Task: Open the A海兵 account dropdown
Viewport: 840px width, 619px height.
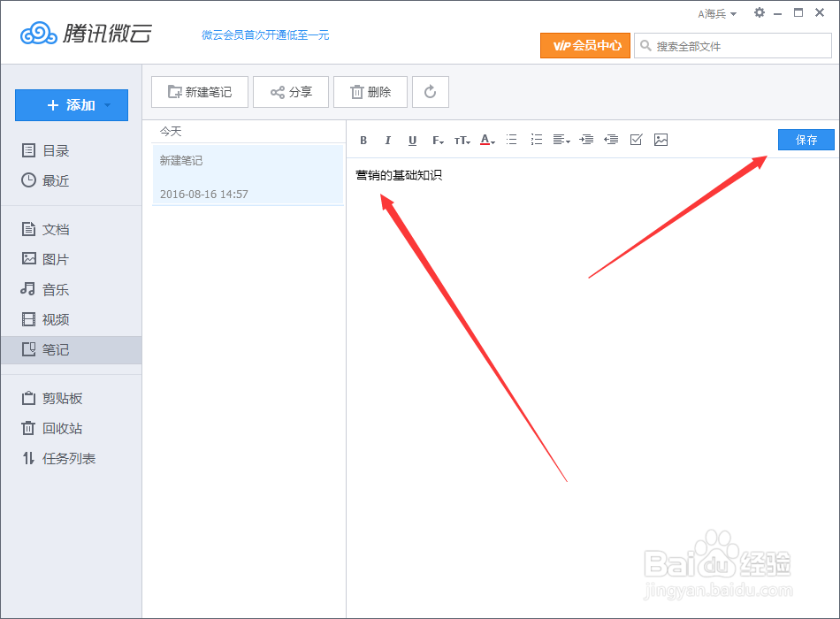Action: (x=716, y=12)
